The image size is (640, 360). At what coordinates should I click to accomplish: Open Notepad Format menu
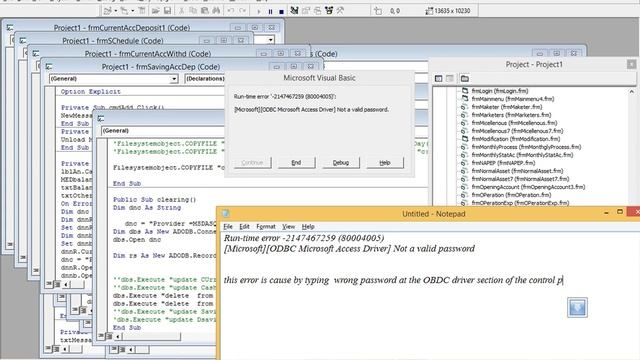[x=266, y=227]
